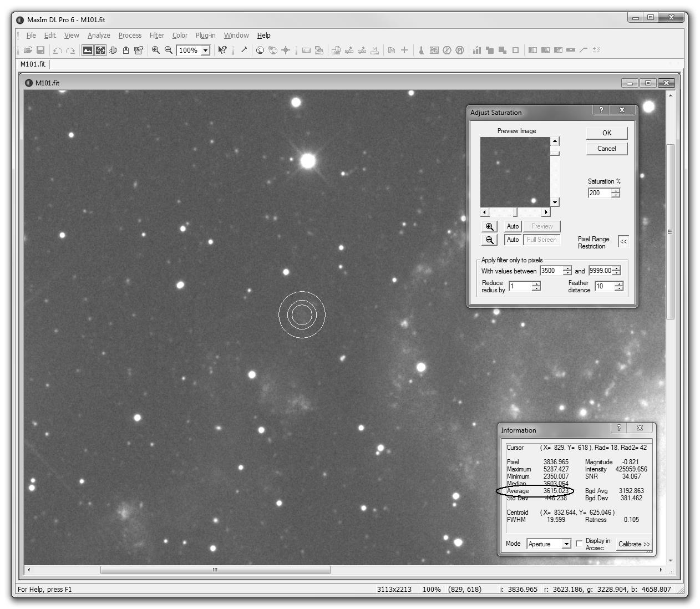The width and height of the screenshot is (700, 609).
Task: Click the Reduce radius by spinner
Action: (536, 286)
